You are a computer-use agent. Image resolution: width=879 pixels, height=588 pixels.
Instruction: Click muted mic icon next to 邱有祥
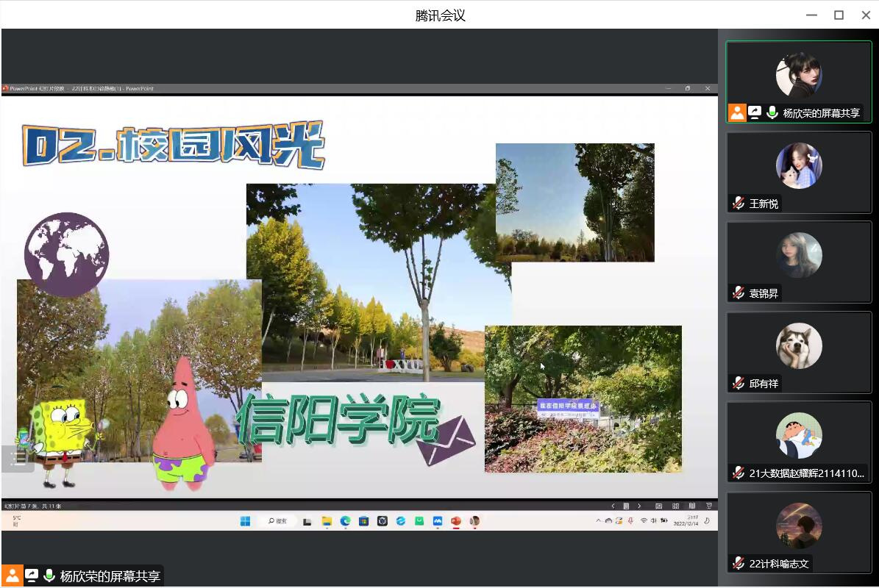click(x=739, y=383)
